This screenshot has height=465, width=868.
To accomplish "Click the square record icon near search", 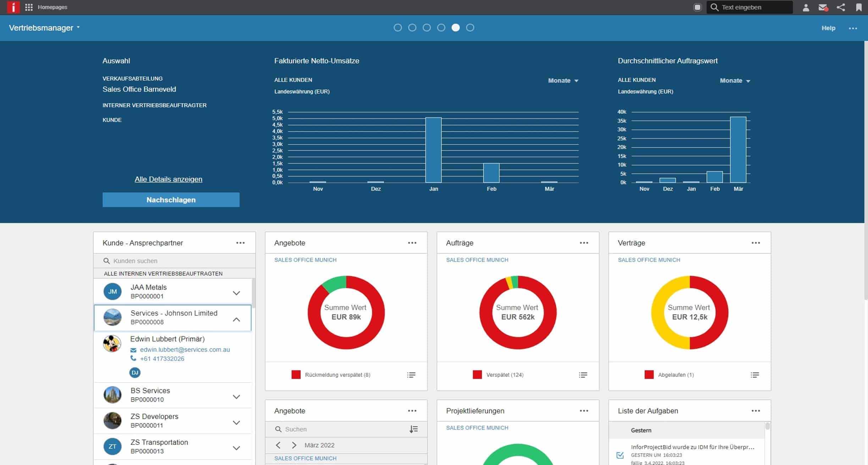I will pyautogui.click(x=697, y=7).
